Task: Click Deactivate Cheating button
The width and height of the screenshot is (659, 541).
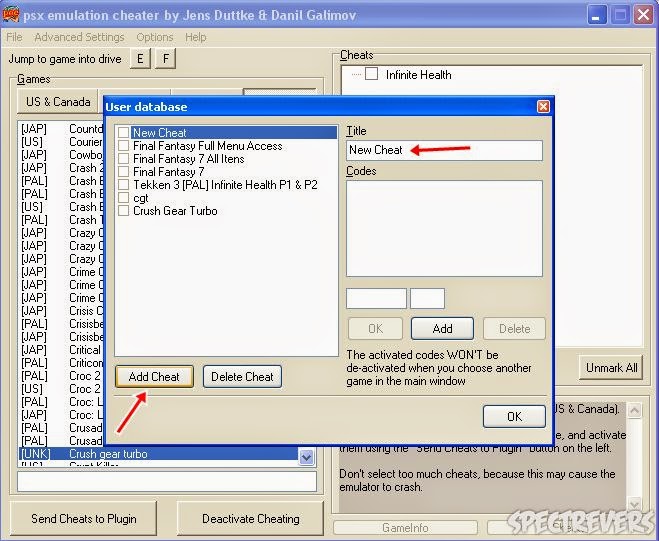Action: click(250, 519)
